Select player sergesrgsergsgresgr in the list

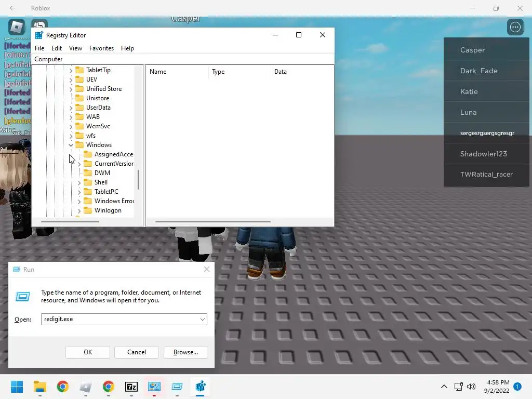pyautogui.click(x=486, y=133)
